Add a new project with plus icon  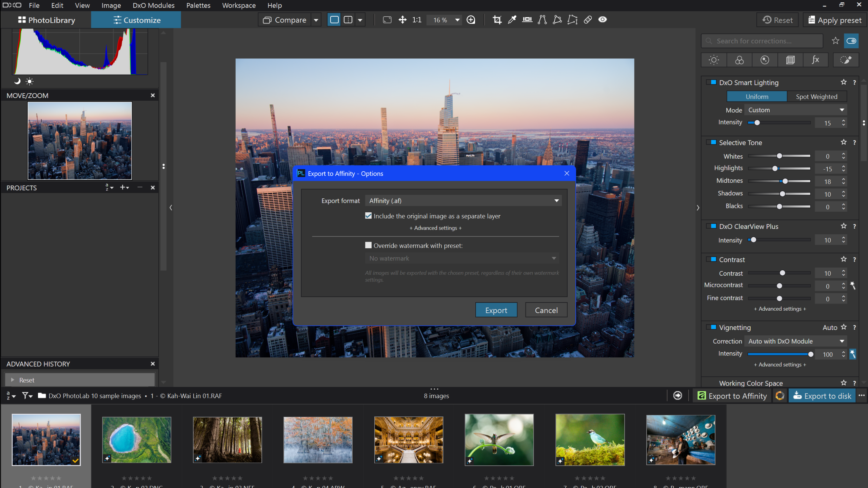click(x=124, y=188)
